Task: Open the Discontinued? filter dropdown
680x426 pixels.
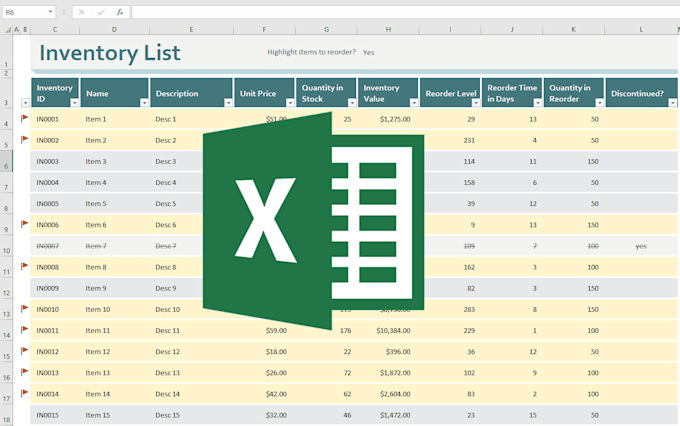Action: click(671, 103)
